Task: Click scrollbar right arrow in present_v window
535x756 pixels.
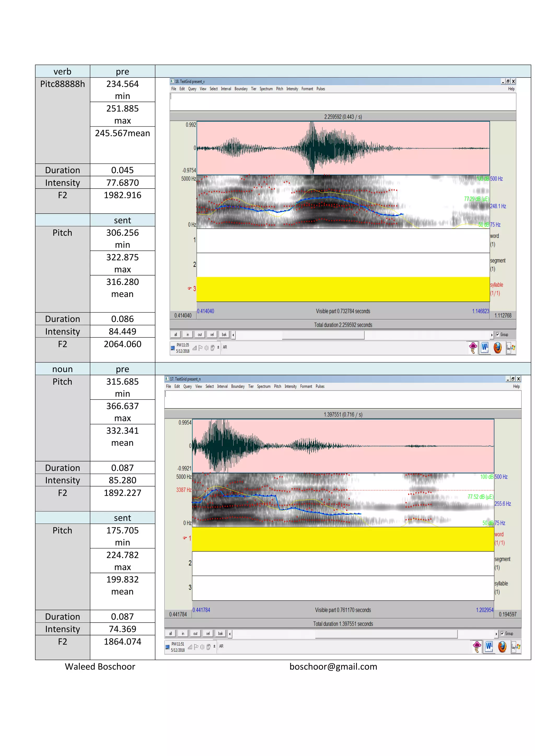Action: 492,335
